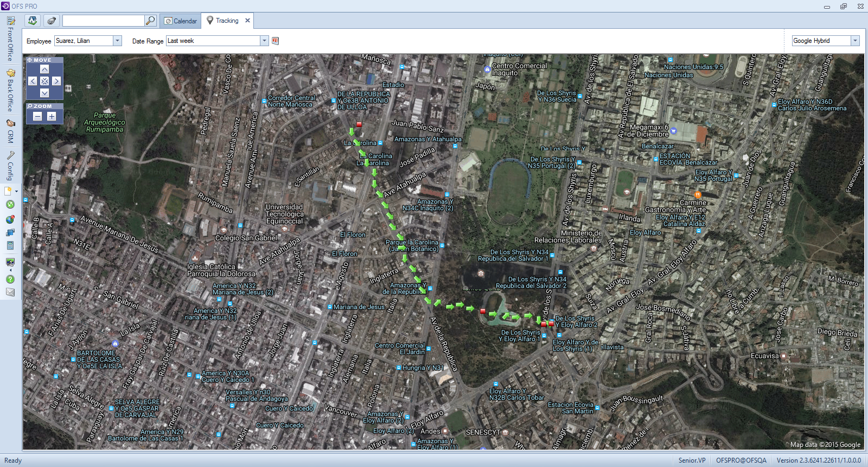Click the magnifier search button
The width and height of the screenshot is (868, 467).
point(150,21)
